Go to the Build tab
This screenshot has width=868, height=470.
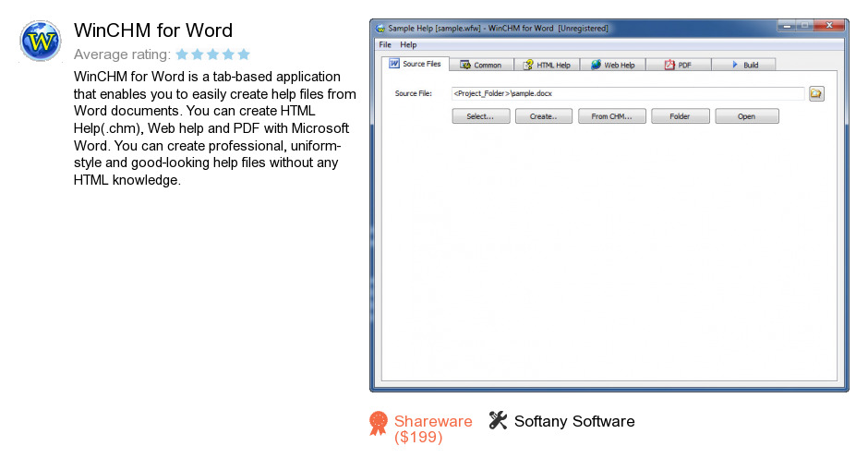tap(743, 65)
